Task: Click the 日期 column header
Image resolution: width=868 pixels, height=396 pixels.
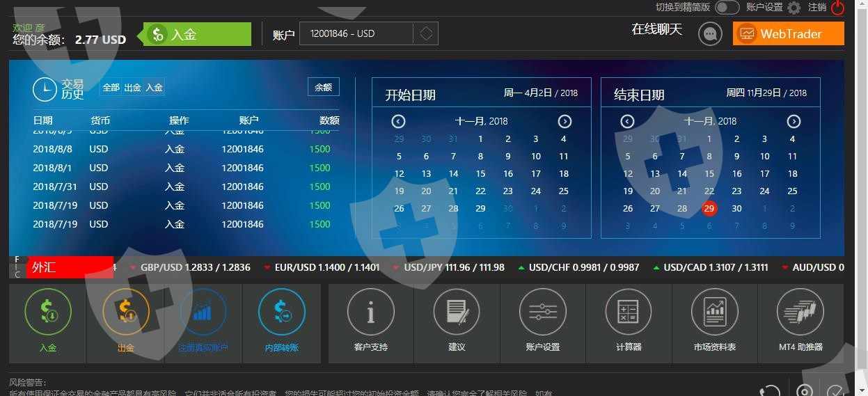Action: pyautogui.click(x=42, y=120)
